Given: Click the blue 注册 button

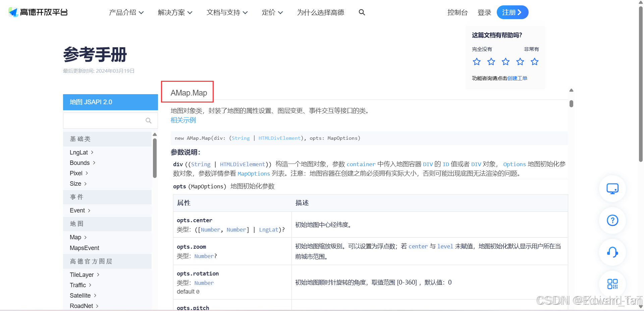Looking at the screenshot, I should tap(512, 12).
